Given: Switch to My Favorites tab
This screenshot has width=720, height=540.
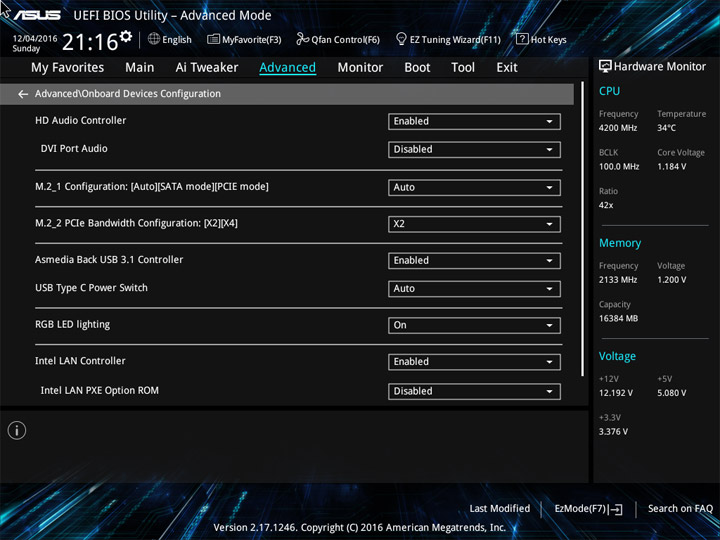Looking at the screenshot, I should pos(68,68).
